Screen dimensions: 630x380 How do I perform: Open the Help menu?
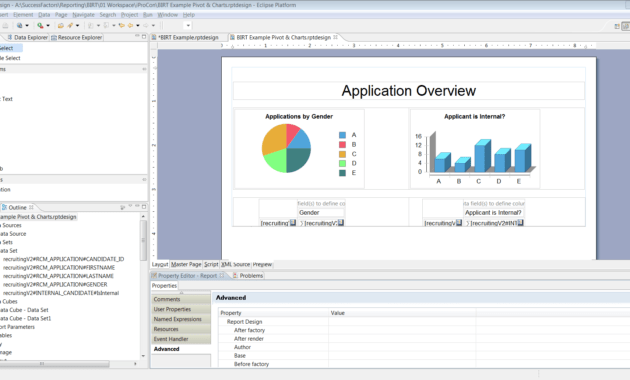(189, 15)
